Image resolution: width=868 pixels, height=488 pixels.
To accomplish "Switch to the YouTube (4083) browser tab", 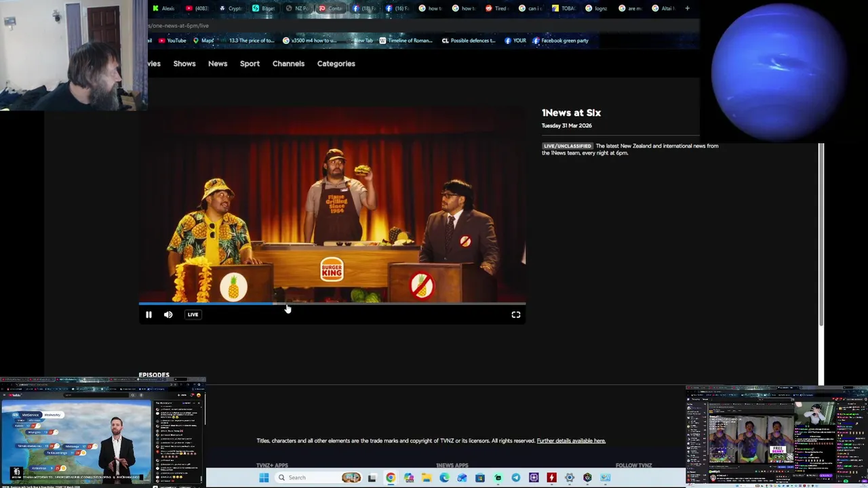I will pos(197,8).
